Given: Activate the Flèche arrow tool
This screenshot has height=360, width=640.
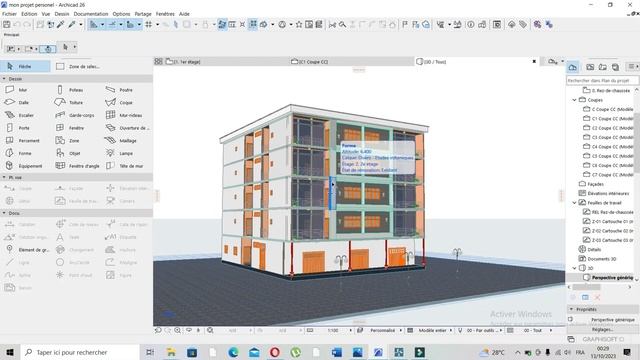Looking at the screenshot, I should [x=25, y=66].
